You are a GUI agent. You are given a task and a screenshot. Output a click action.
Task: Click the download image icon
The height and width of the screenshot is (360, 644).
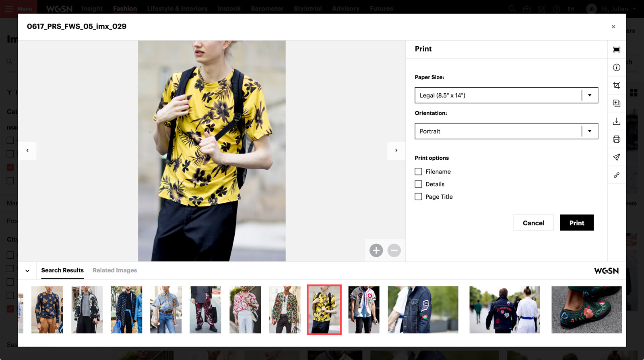pyautogui.click(x=616, y=121)
